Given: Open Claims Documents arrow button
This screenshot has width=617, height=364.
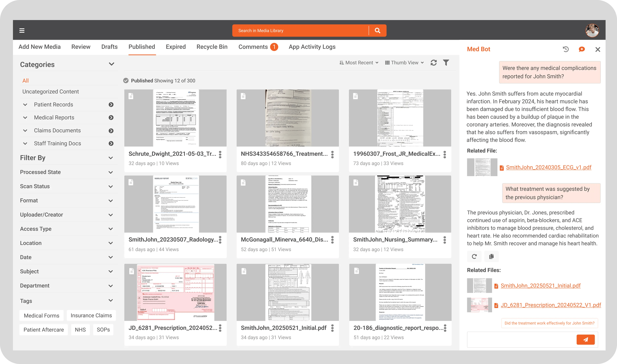Looking at the screenshot, I should point(111,131).
